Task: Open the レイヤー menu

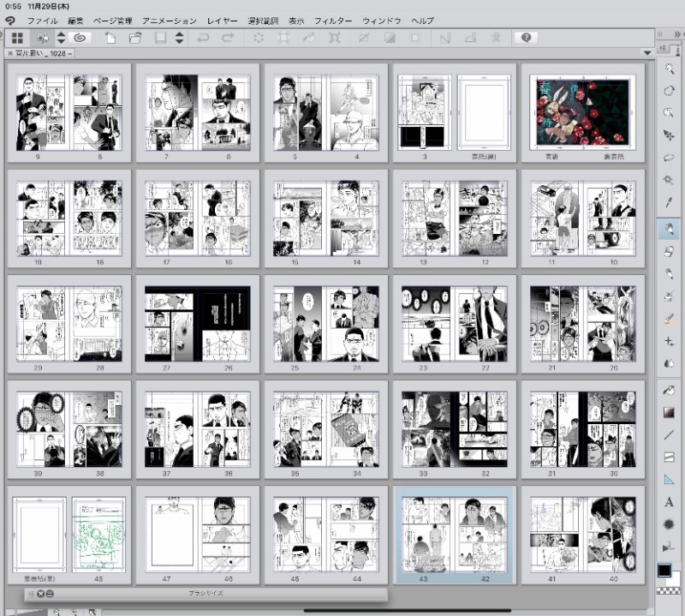Action: pyautogui.click(x=222, y=21)
